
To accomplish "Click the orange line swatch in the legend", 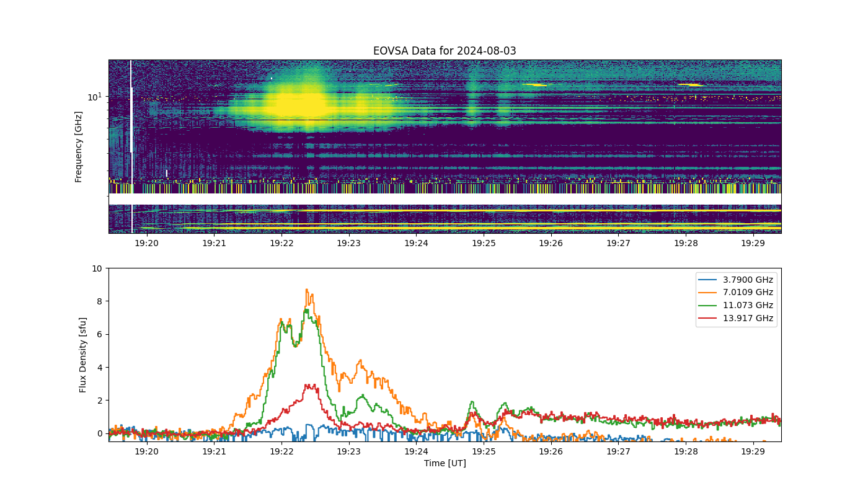I will pyautogui.click(x=707, y=293).
